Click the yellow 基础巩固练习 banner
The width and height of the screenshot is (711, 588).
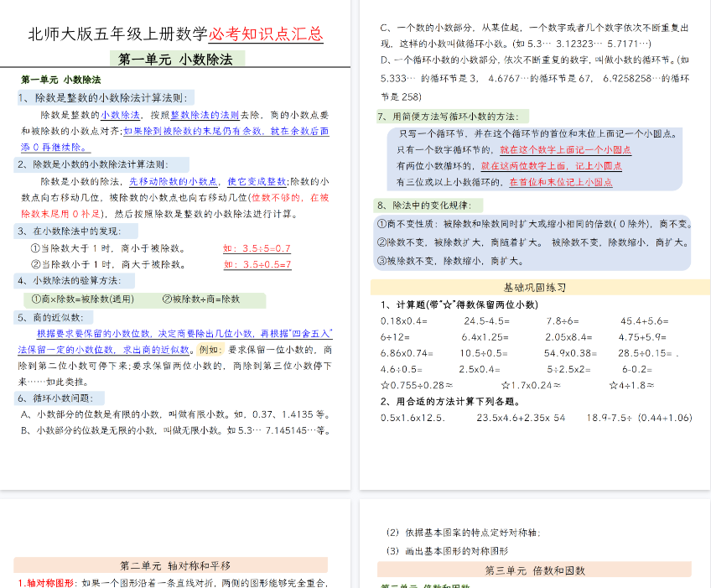coord(534,287)
